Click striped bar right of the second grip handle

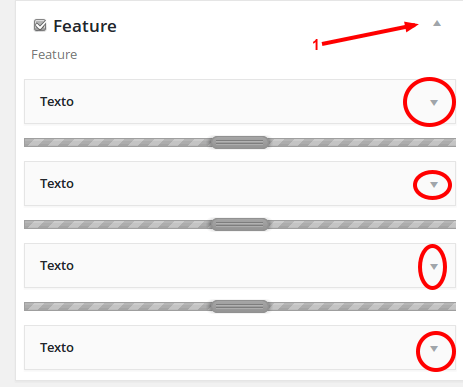tap(362, 224)
